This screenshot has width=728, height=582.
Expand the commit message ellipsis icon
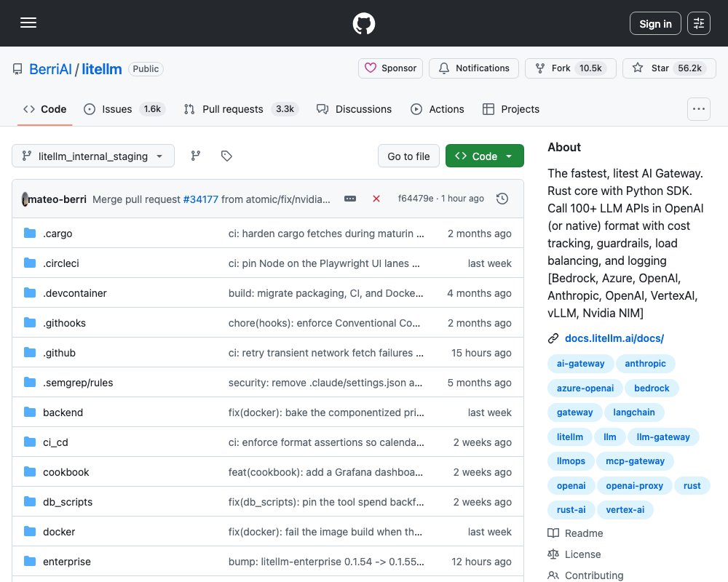350,199
